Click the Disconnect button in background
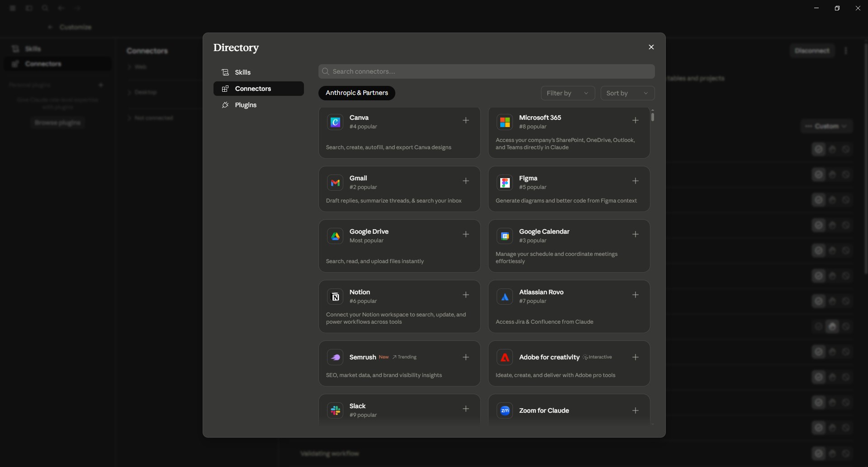Viewport: 868px width, 467px height. click(x=812, y=51)
